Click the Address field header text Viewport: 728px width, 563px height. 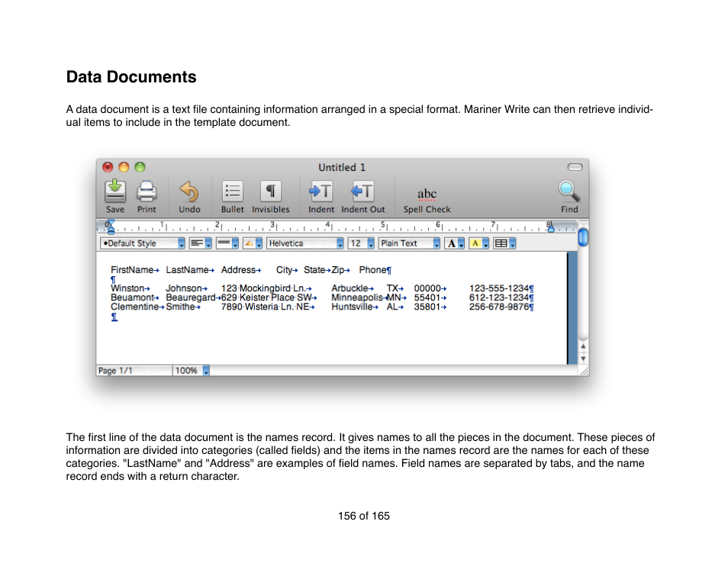238,269
